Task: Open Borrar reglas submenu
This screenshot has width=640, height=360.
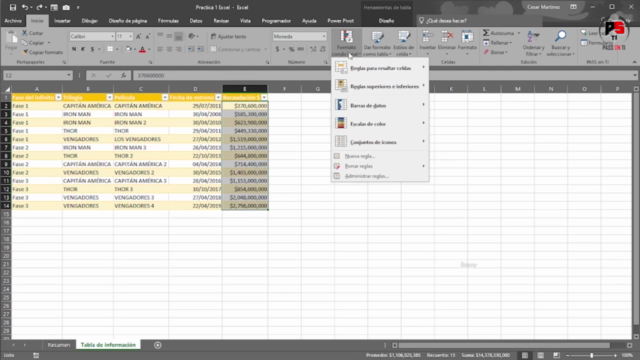Action: (380, 166)
